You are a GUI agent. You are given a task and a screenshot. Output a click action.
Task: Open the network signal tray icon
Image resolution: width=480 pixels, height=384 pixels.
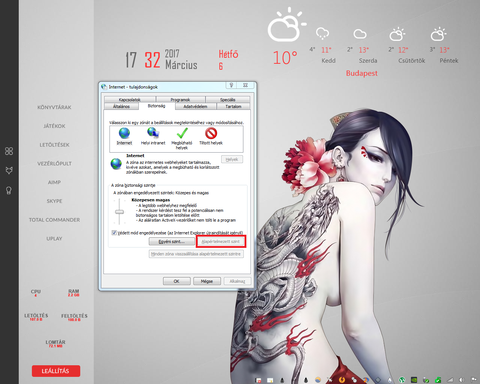(450, 380)
